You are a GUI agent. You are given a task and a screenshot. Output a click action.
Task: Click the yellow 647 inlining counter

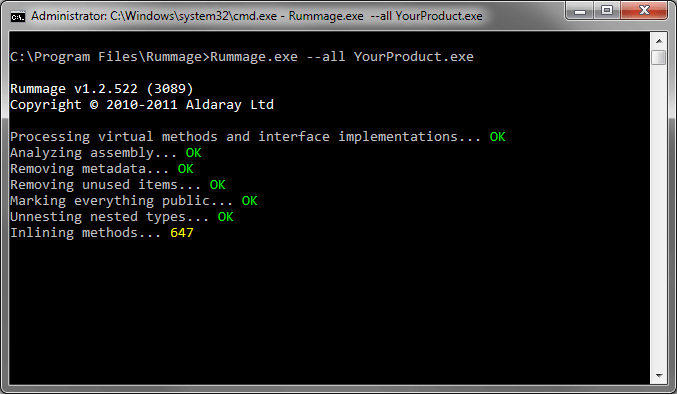[182, 233]
